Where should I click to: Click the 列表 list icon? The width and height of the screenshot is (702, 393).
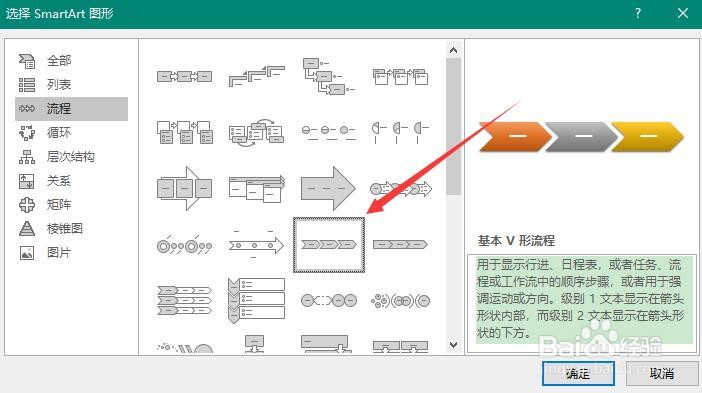pos(26,85)
